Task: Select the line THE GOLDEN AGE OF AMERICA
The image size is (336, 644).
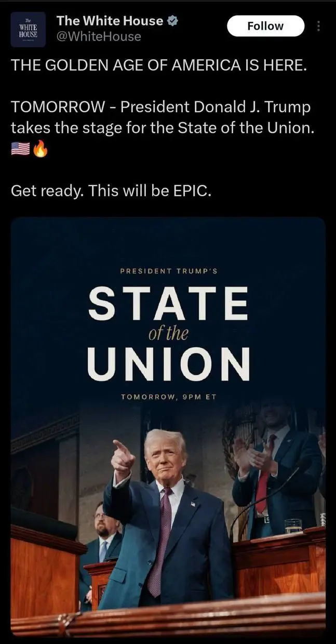Action: point(162,65)
